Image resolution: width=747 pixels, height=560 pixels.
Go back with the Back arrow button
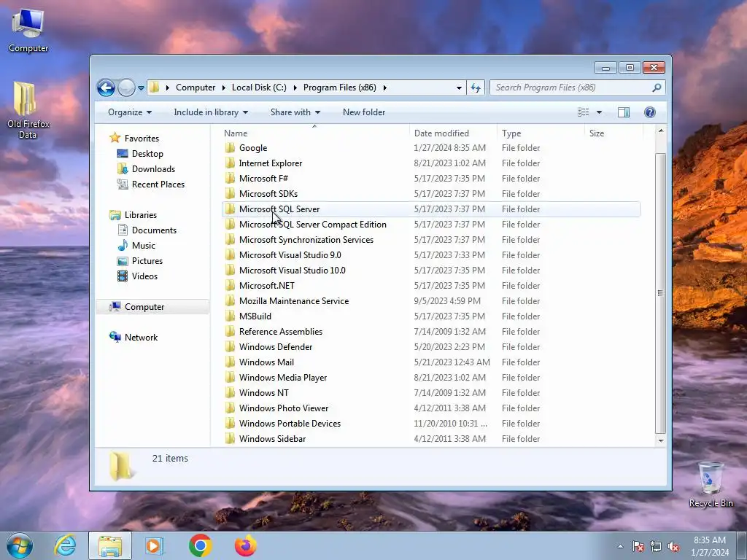coord(106,87)
